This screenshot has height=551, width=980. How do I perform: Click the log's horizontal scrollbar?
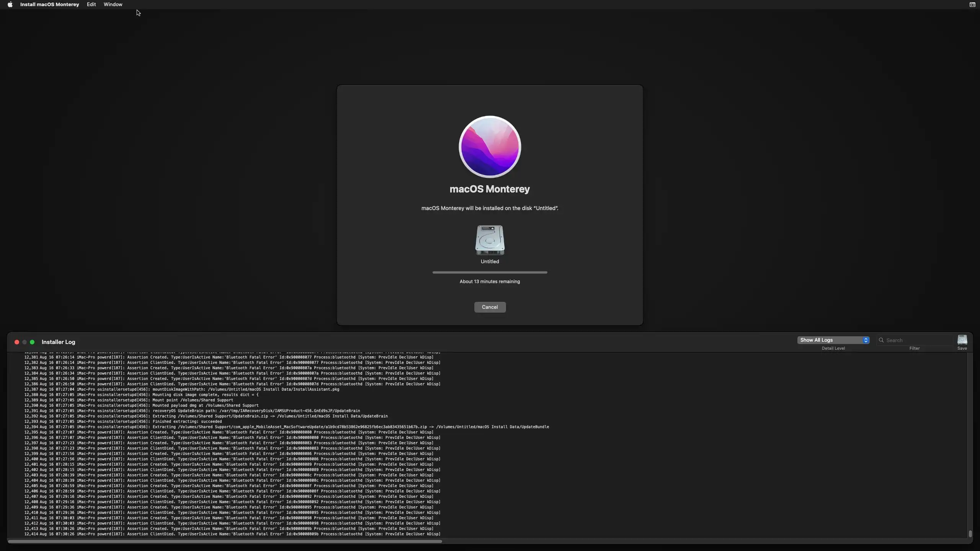point(225,541)
